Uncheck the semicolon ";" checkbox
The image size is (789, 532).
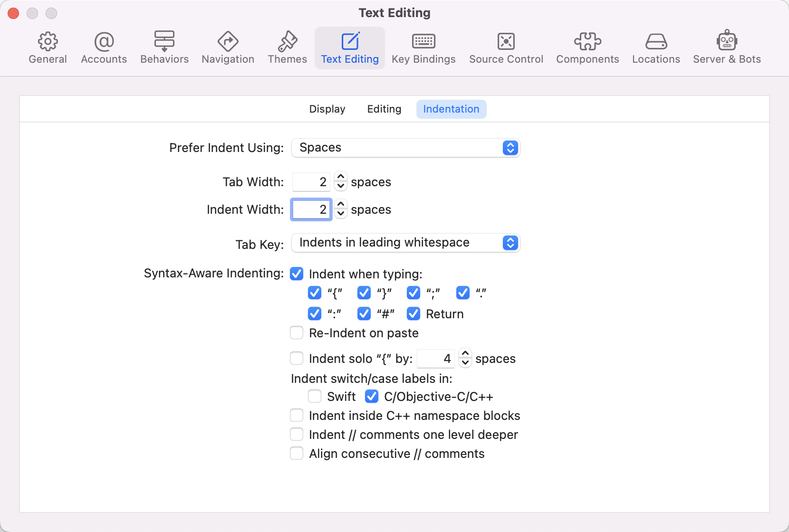tap(414, 293)
